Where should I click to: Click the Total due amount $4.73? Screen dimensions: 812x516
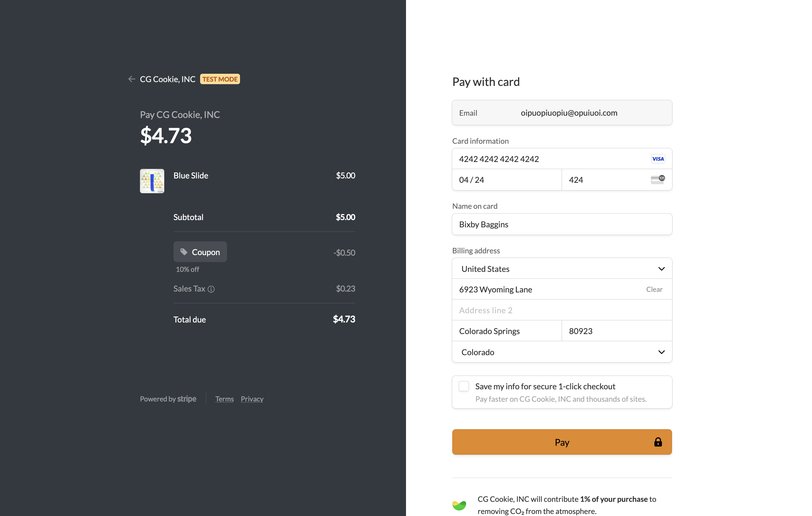click(344, 319)
